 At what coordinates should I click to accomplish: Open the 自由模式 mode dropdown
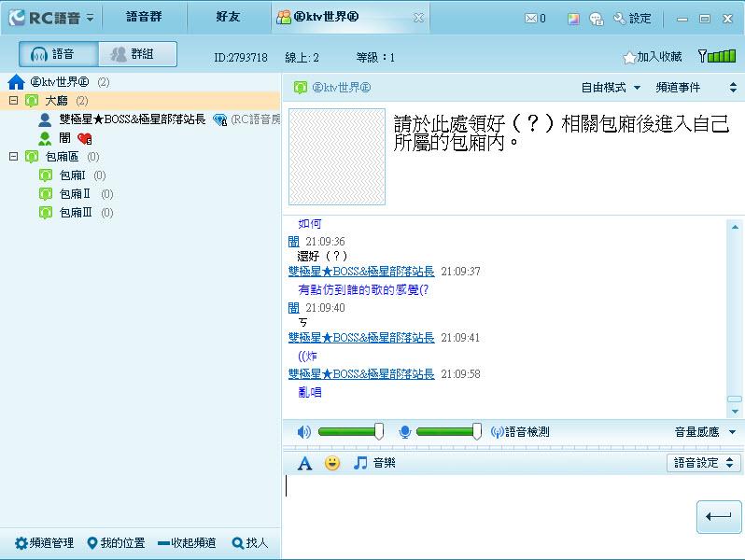click(611, 88)
